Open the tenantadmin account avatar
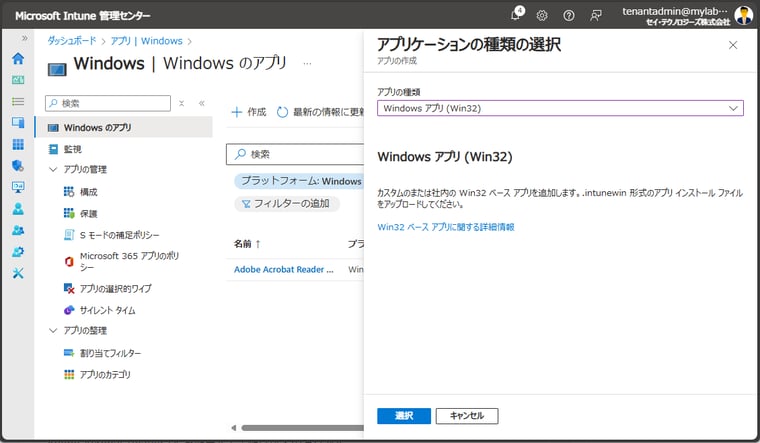760x443 pixels. click(744, 15)
